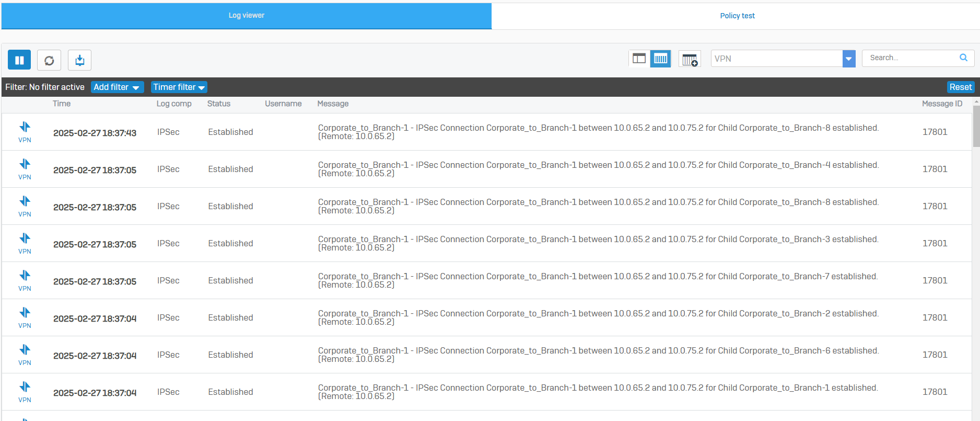The width and height of the screenshot is (980, 421).
Task: Click the search magnifier icon
Action: (x=964, y=58)
